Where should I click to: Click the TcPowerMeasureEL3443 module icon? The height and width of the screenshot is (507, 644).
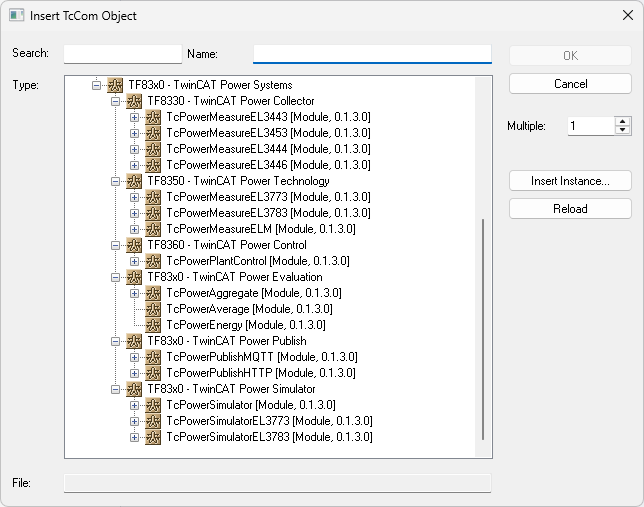click(x=153, y=117)
